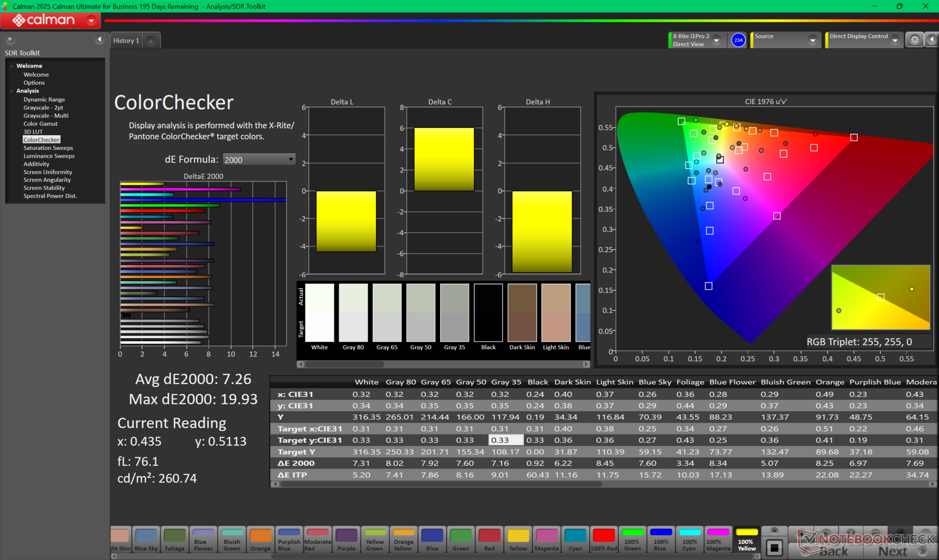The width and height of the screenshot is (939, 560).
Task: Click the blue 234 meter status circle
Action: [738, 40]
